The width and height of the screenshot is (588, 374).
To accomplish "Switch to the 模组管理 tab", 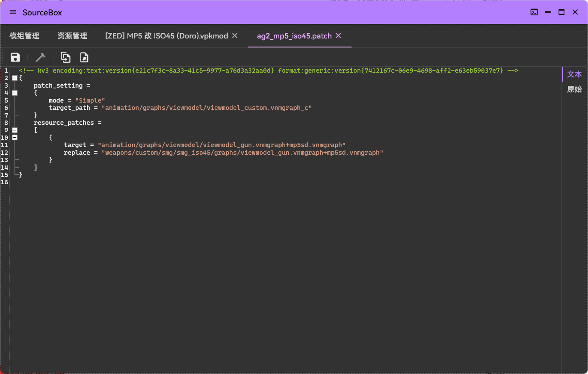I will click(x=24, y=36).
